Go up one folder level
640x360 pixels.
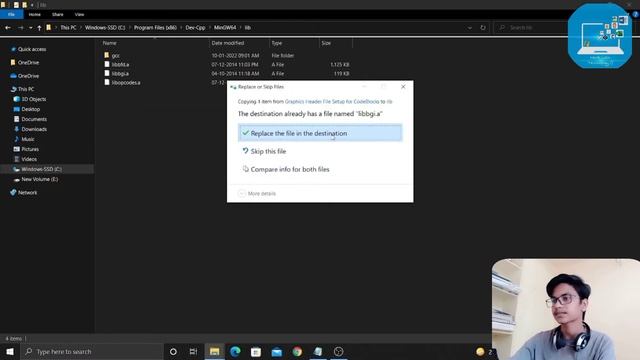39,28
